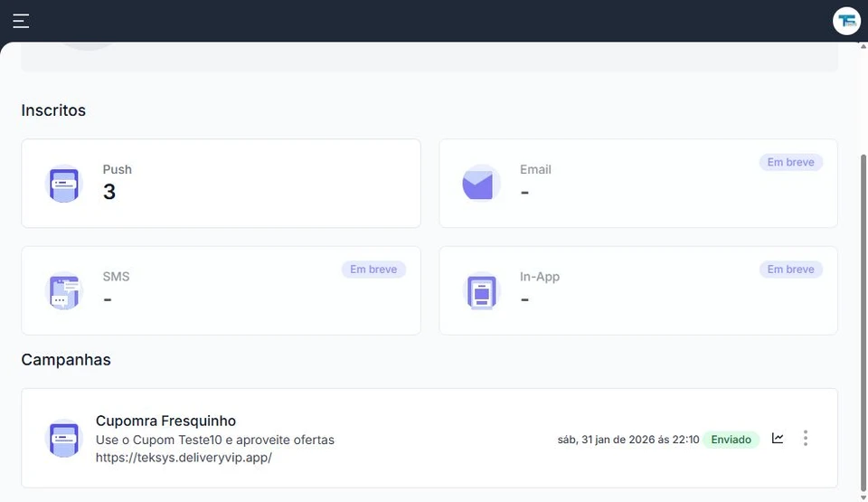Screen dimensions: 868x502
Task: Select the Push subscriber count 3
Action: tap(109, 192)
